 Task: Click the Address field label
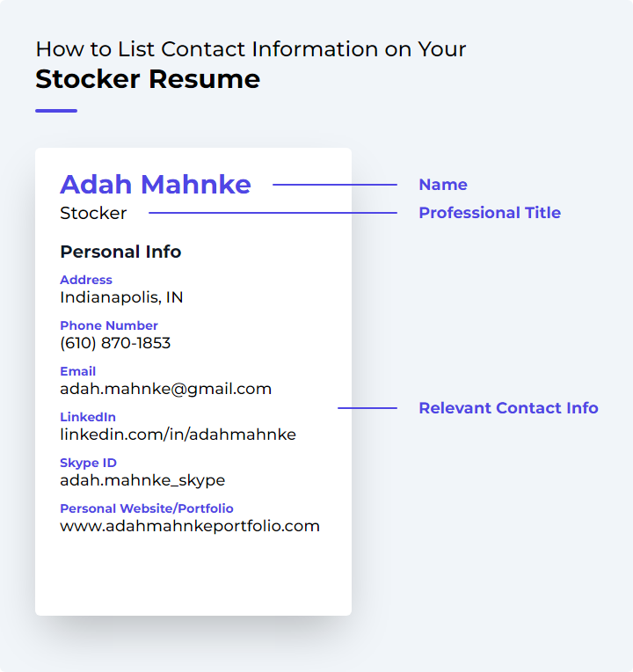point(86,280)
